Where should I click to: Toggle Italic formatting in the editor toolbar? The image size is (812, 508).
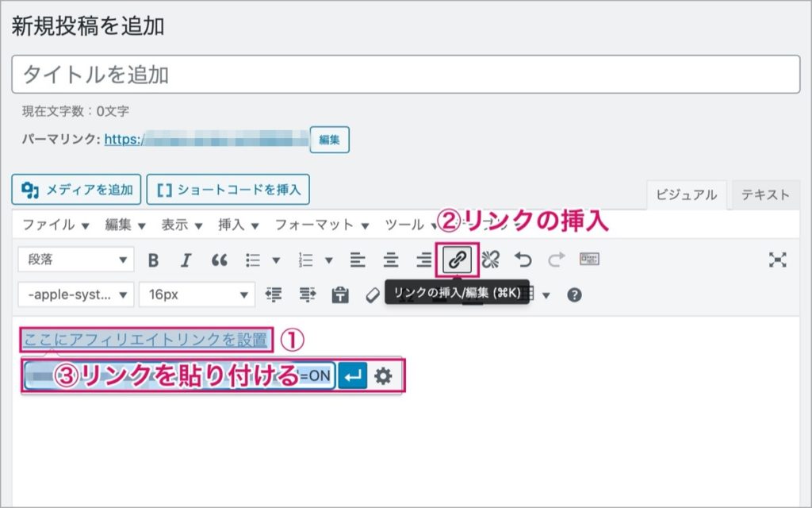pyautogui.click(x=186, y=260)
